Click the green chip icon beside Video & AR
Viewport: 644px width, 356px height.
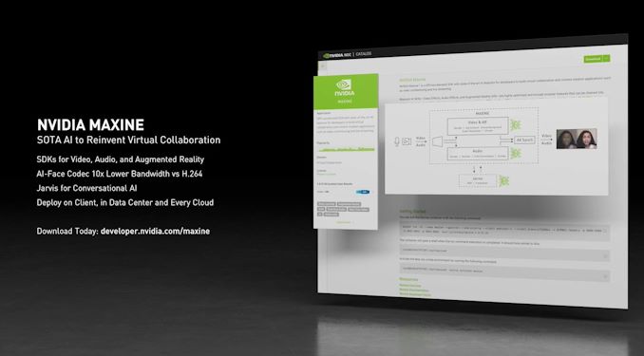[515, 124]
